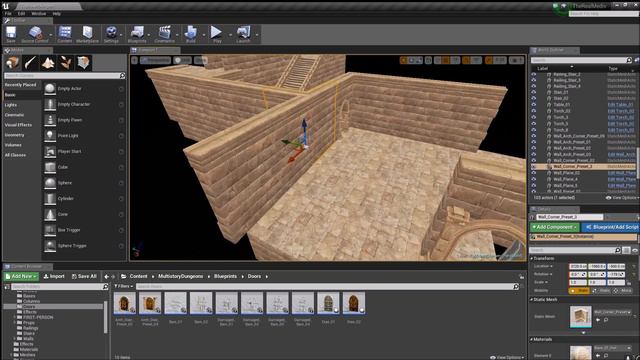Switch to Foliage mode in the Modes panel
Viewport: 640px width, 360px height.
pos(66,63)
